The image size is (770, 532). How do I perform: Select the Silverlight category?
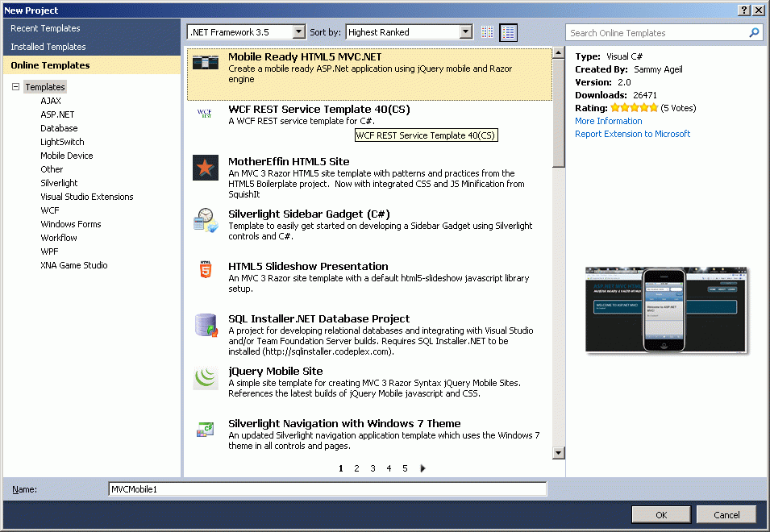59,183
